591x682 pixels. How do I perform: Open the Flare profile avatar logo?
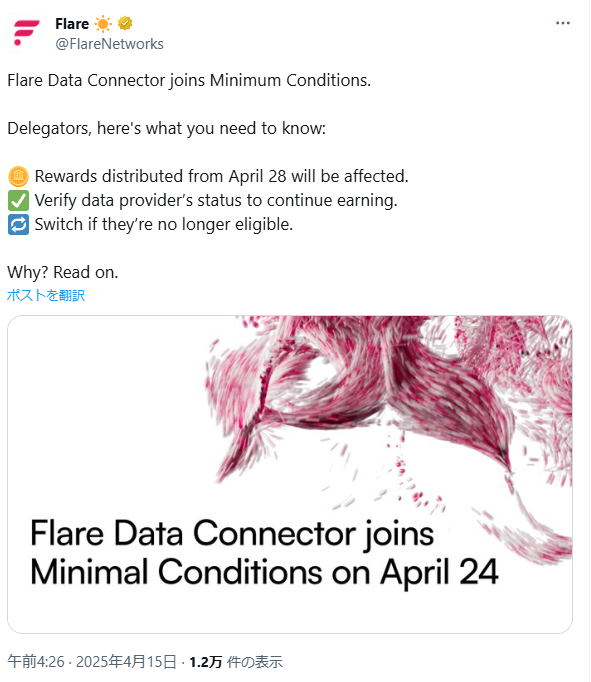point(27,33)
